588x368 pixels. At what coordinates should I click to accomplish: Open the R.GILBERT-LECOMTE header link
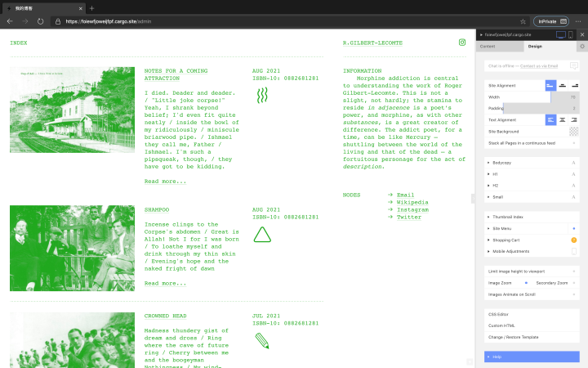(372, 43)
